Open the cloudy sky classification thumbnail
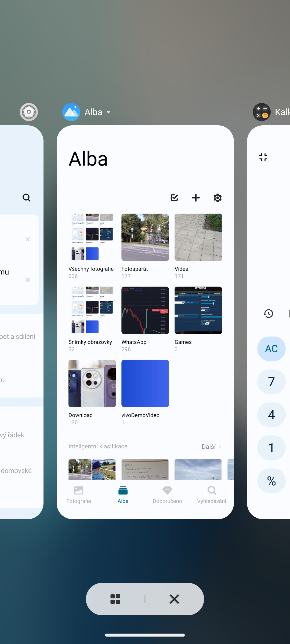This screenshot has height=644, width=290. pyautogui.click(x=198, y=469)
